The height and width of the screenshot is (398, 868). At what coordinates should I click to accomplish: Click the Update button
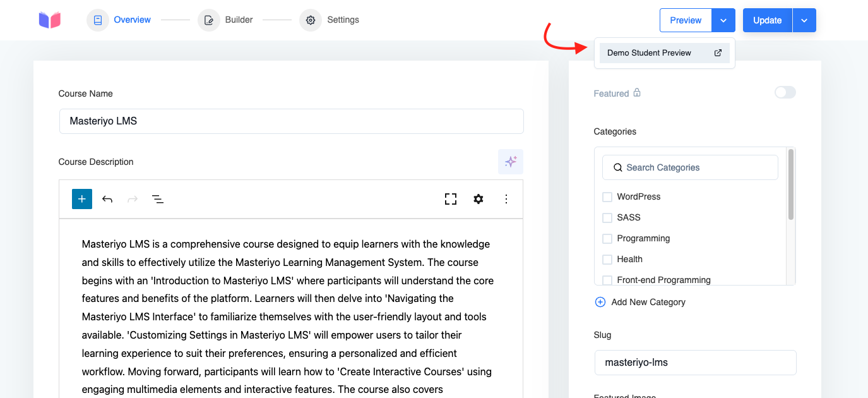768,20
